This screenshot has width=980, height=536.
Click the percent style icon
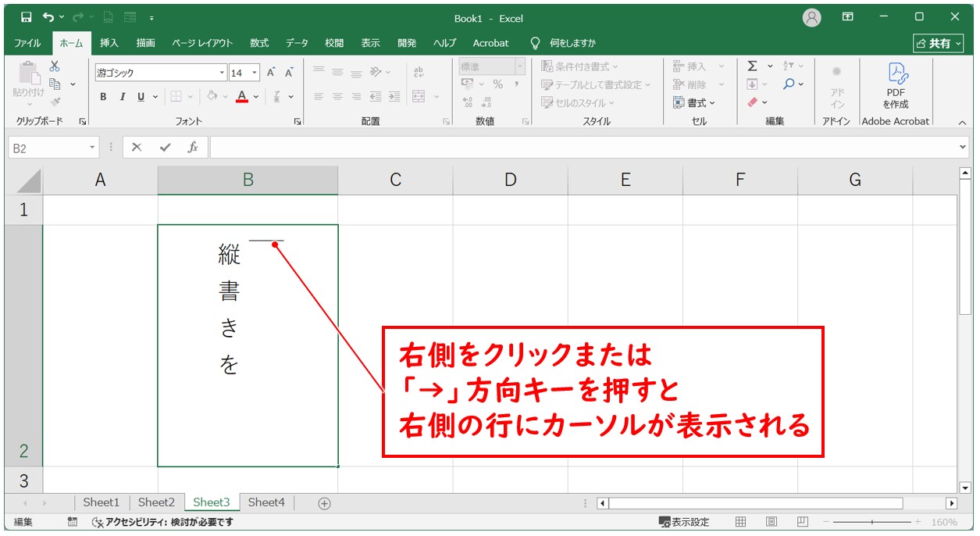point(497,84)
